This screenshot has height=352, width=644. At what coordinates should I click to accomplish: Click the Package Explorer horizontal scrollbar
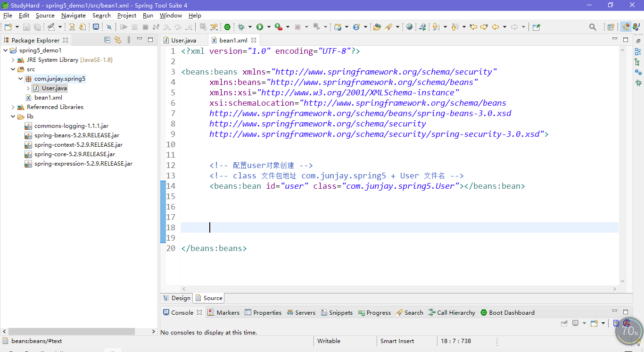pyautogui.click(x=72, y=332)
